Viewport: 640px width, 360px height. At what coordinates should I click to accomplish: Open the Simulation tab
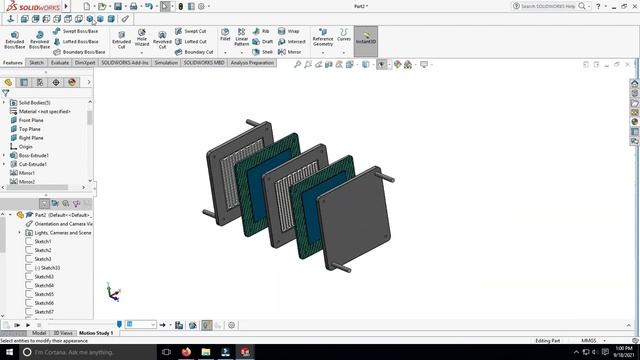coord(166,63)
